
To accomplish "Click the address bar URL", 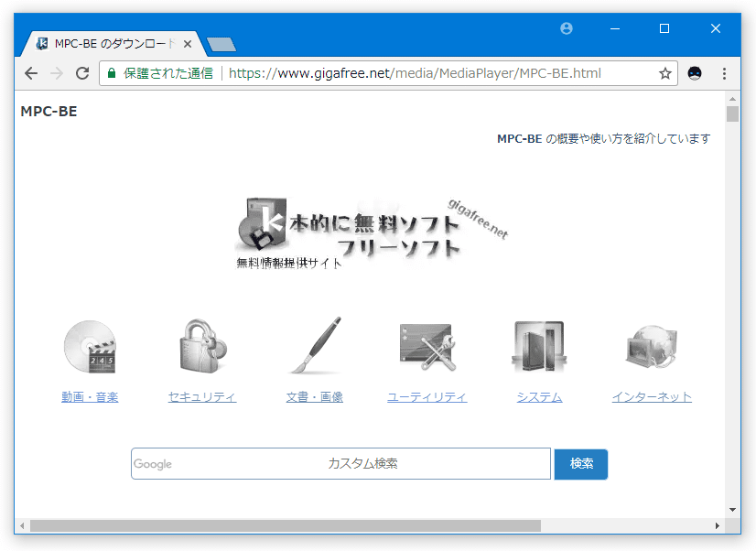I will point(415,73).
